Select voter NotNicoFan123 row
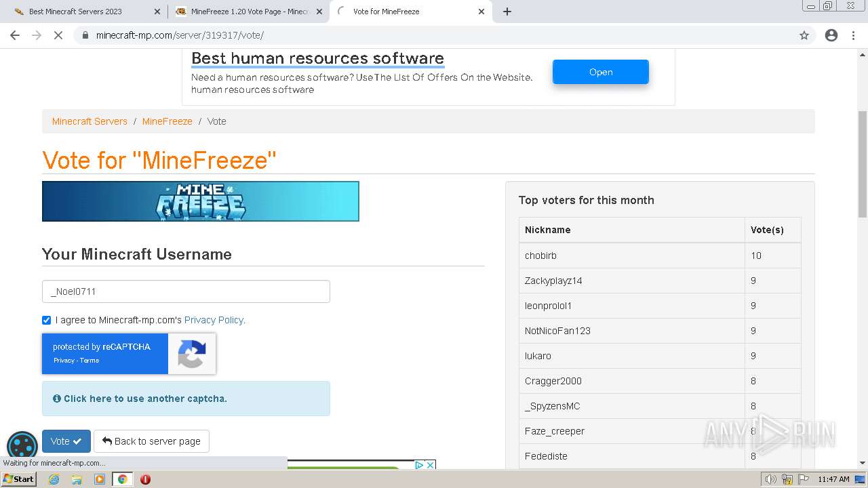 pos(660,331)
